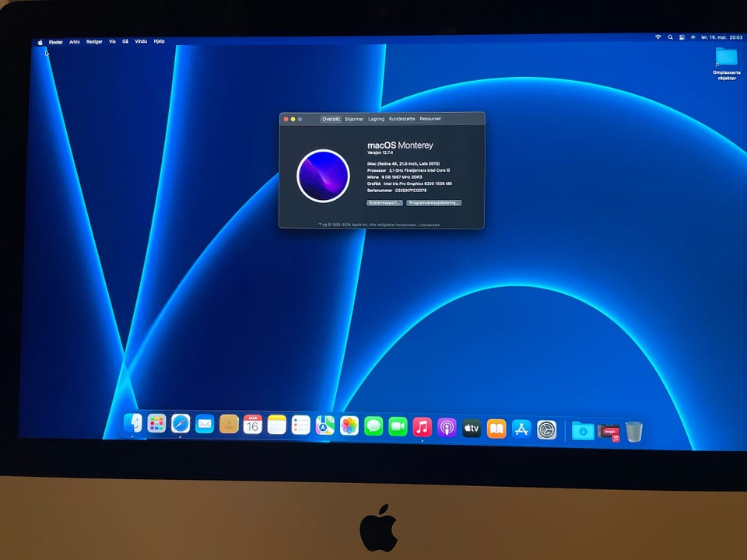Open the Mail app in Dock
The image size is (747, 560).
[x=205, y=424]
